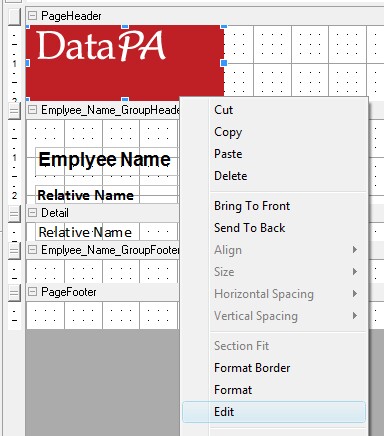The image size is (384, 436).
Task: Select the bold Relative Name header label
Action: [x=87, y=195]
